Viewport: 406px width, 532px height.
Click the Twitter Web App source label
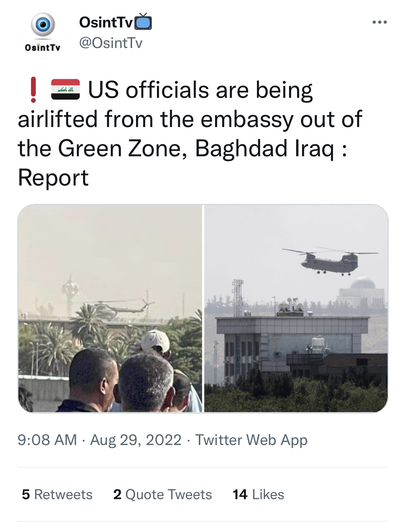(x=251, y=440)
